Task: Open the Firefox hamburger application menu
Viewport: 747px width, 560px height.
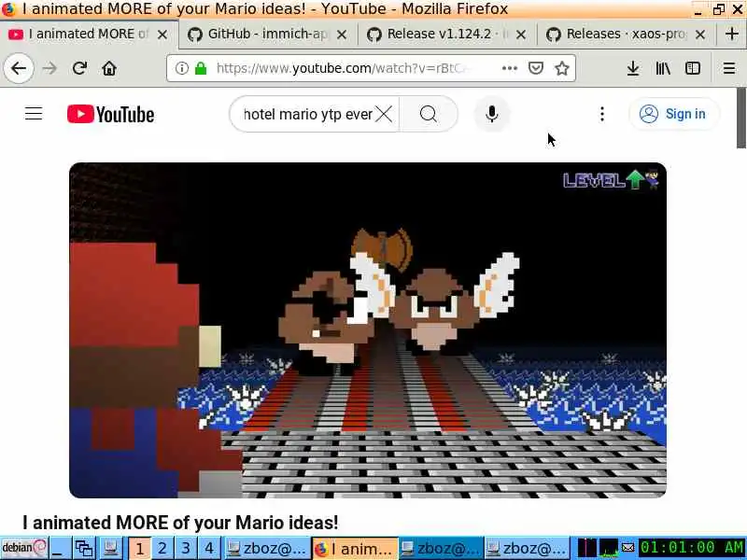Action: tap(729, 68)
